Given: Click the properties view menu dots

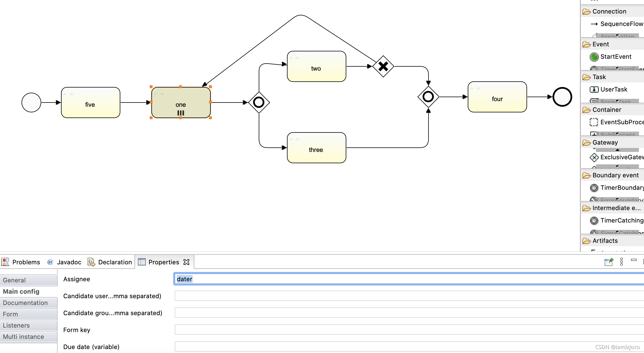Looking at the screenshot, I should point(621,262).
